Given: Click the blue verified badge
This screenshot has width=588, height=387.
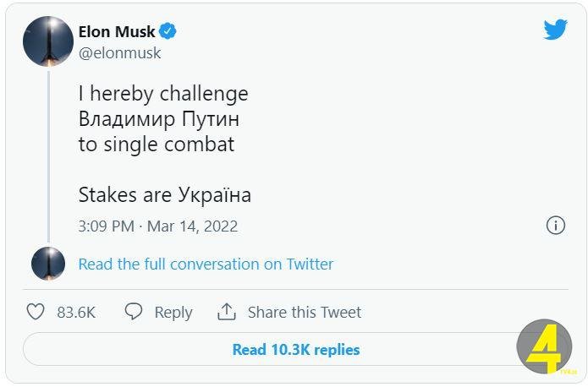Looking at the screenshot, I should point(168,32).
